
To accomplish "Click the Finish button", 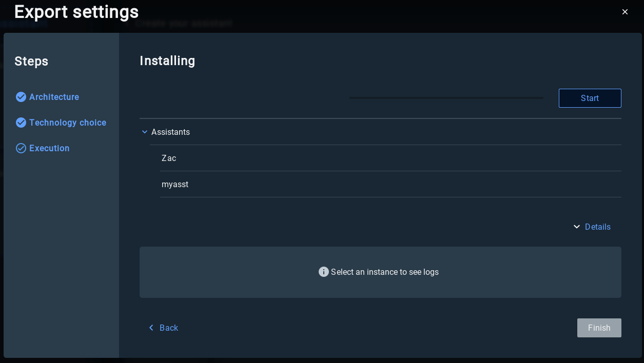I will coord(599,328).
